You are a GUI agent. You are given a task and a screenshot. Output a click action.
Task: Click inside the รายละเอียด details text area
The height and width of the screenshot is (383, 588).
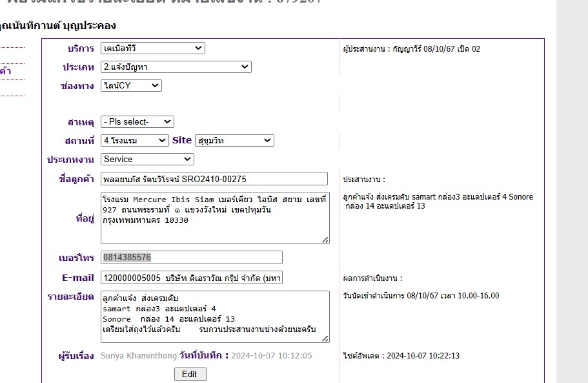coord(214,316)
